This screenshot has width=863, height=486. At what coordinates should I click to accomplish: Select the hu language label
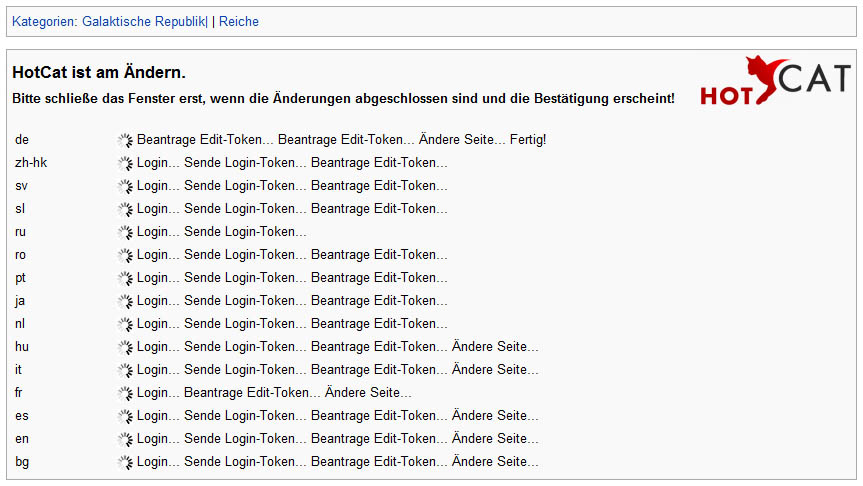click(x=22, y=347)
